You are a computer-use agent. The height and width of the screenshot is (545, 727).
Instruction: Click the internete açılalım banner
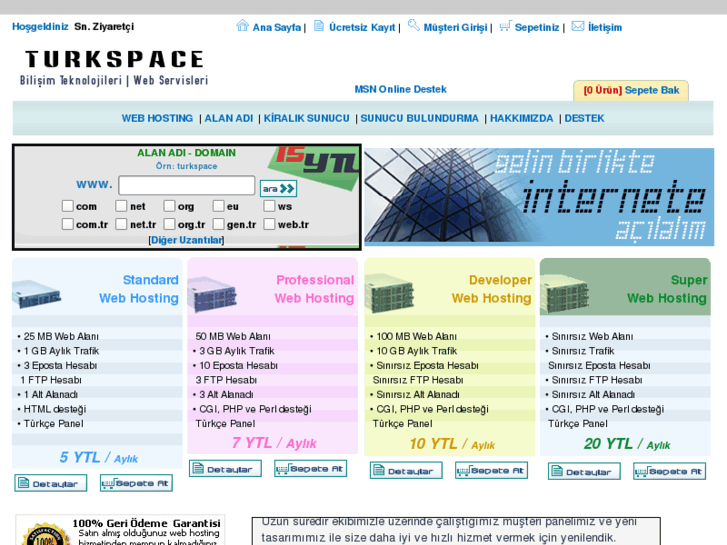[539, 197]
